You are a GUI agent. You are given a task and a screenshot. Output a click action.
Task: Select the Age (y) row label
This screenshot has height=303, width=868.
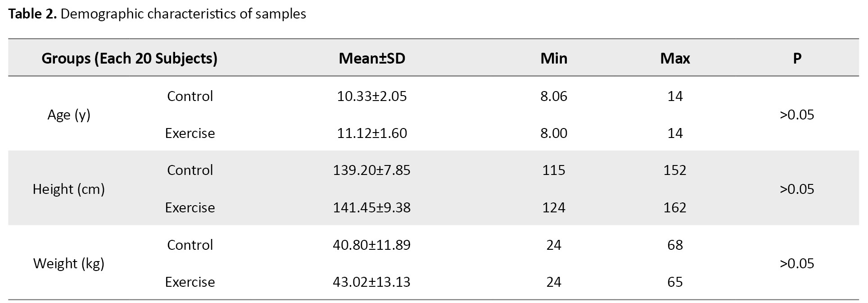tap(69, 115)
